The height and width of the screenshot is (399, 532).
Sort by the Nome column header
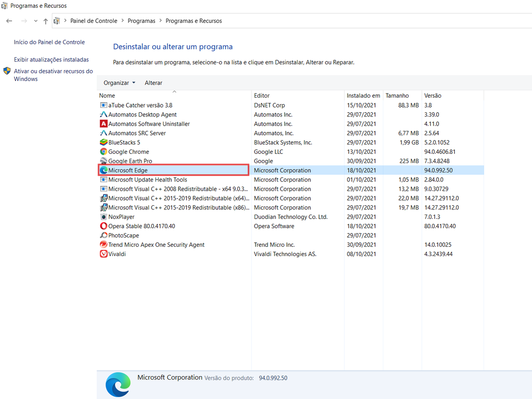174,96
